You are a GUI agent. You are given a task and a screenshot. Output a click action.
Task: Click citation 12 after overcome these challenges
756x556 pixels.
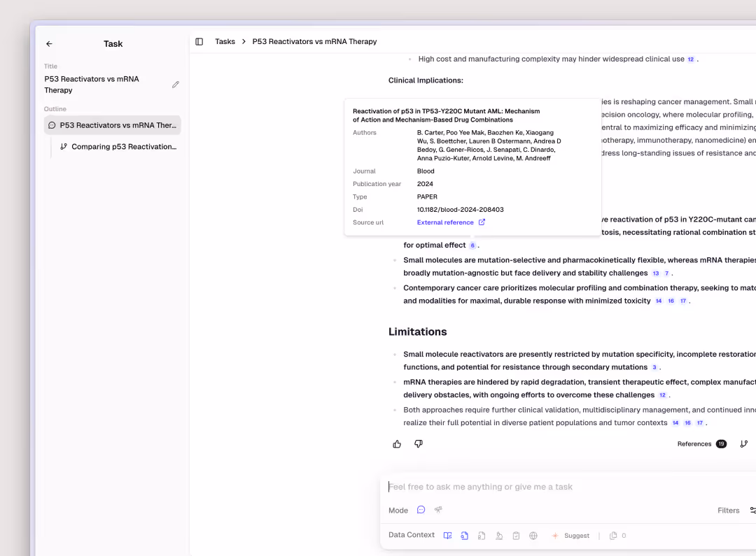point(662,395)
